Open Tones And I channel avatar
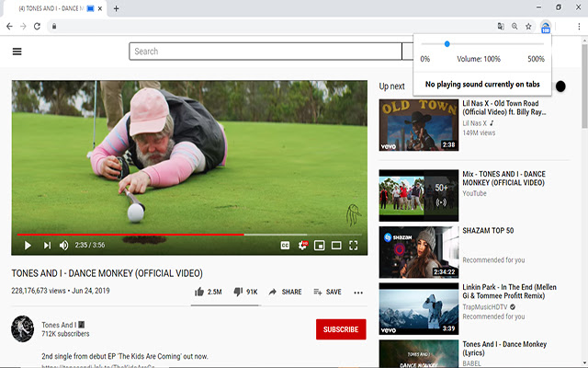The image size is (588, 368). click(22, 328)
